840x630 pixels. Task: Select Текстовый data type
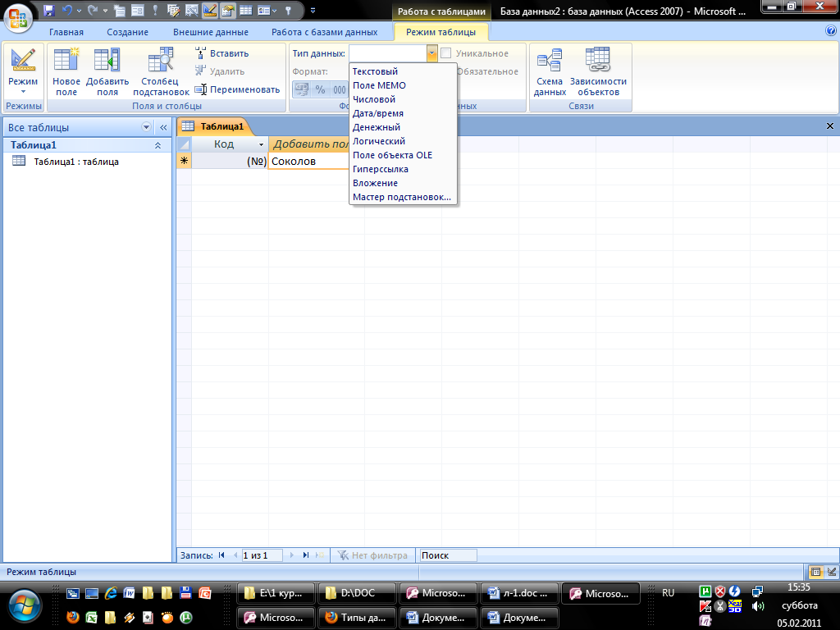[403, 71]
